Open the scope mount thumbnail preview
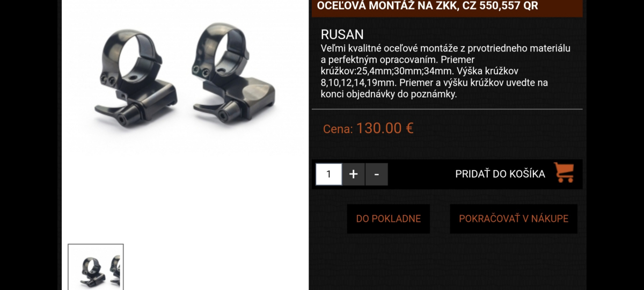 pyautogui.click(x=96, y=267)
